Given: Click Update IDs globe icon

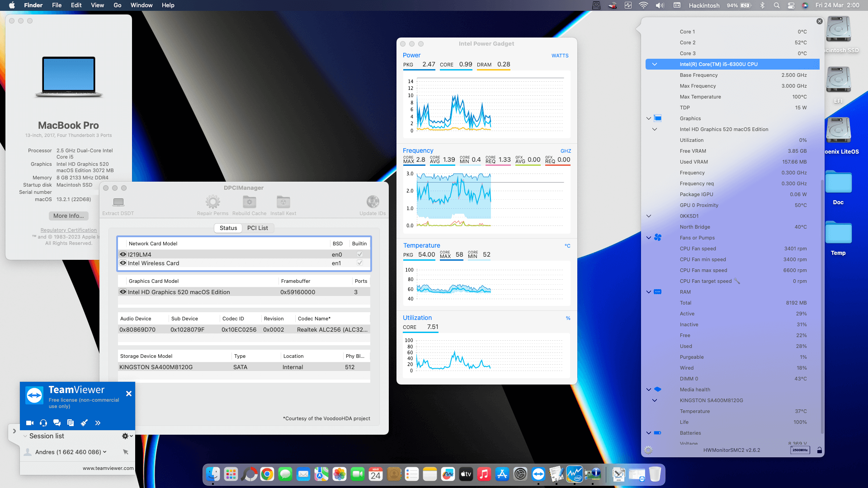Looking at the screenshot, I should point(373,202).
